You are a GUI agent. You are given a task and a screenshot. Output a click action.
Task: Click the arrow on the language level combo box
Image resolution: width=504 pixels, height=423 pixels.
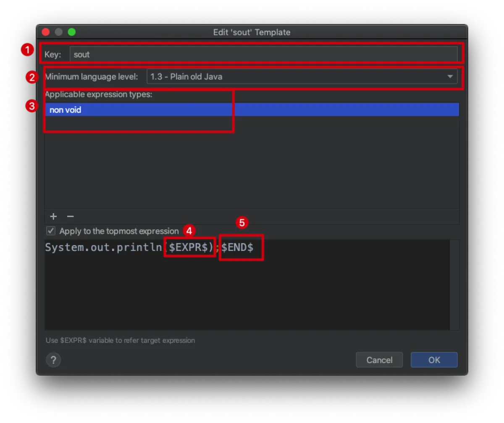(450, 77)
